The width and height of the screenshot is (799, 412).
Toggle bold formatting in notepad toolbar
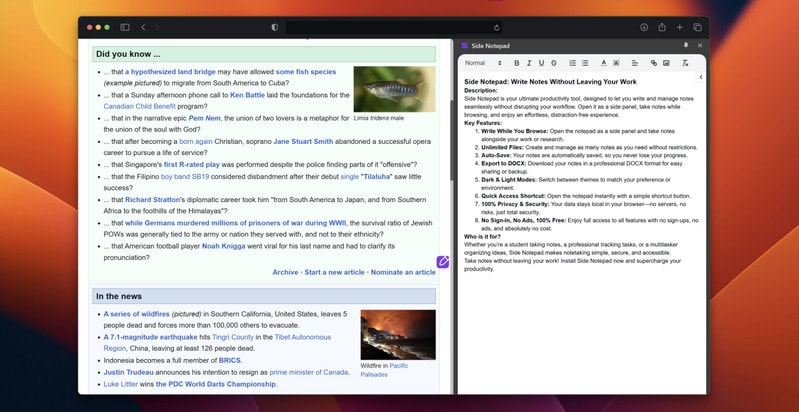coord(517,63)
